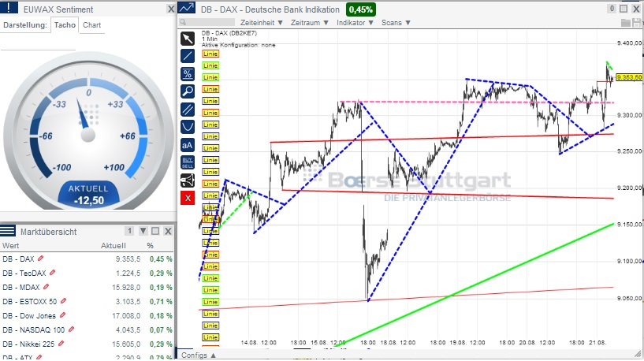Screen dimensions: 644x361
Task: Select the pointer arrow tool
Action: coord(188,39)
